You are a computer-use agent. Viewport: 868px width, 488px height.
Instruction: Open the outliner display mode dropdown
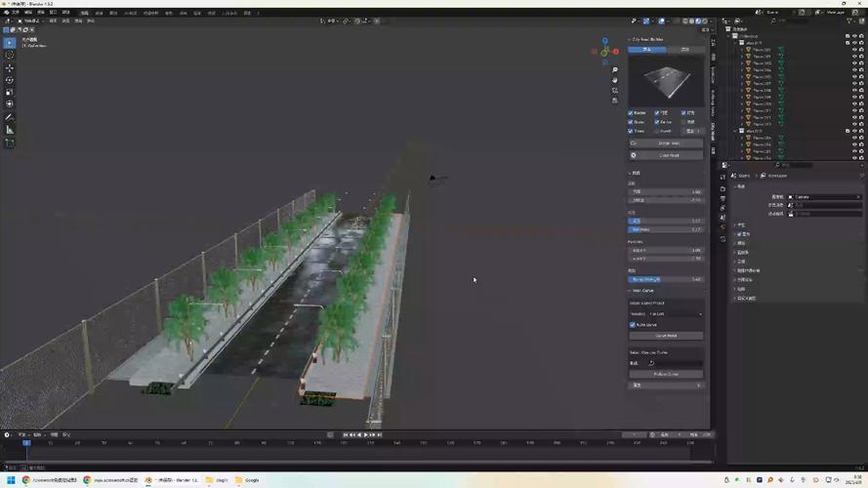[726, 21]
